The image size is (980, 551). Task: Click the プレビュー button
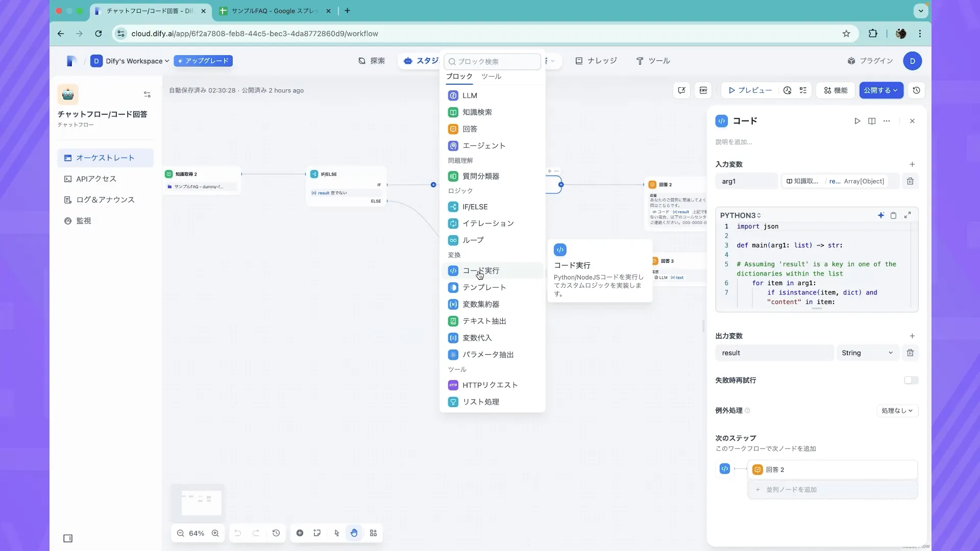click(750, 90)
